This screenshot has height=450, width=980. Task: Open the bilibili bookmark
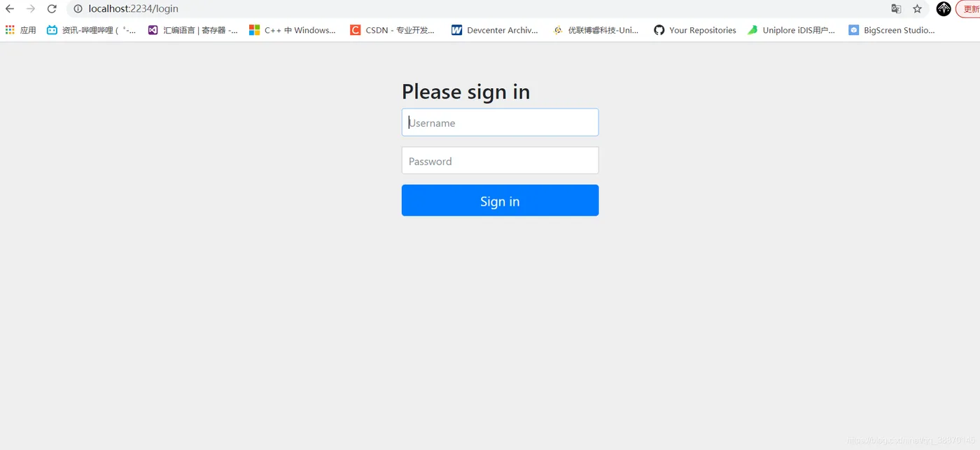[91, 30]
